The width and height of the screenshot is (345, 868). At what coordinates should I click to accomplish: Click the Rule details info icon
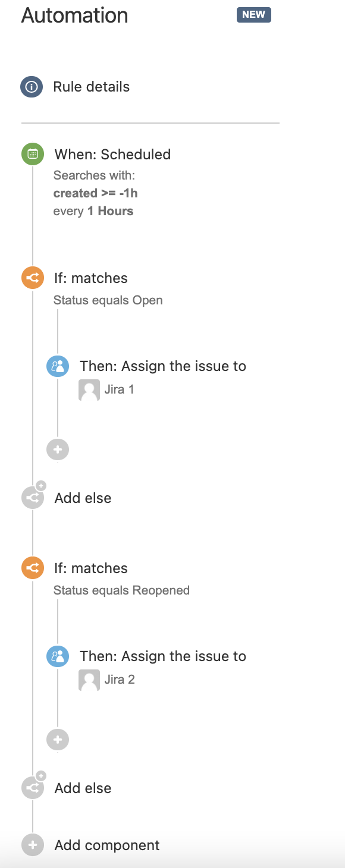[x=32, y=87]
